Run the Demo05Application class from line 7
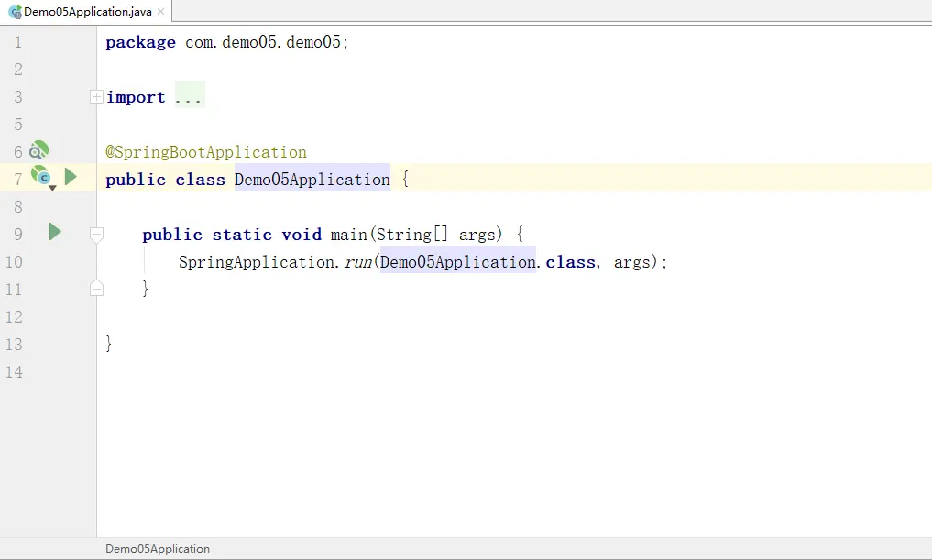Image resolution: width=932 pixels, height=560 pixels. [71, 177]
